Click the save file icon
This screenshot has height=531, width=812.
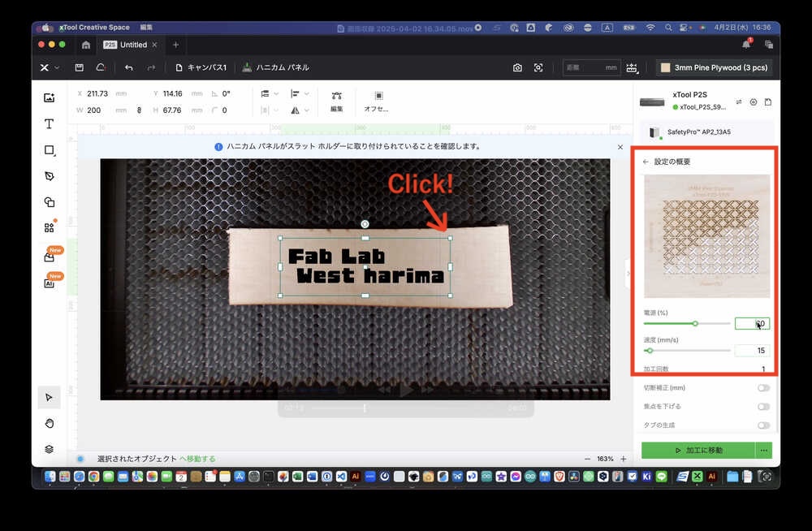coord(79,67)
